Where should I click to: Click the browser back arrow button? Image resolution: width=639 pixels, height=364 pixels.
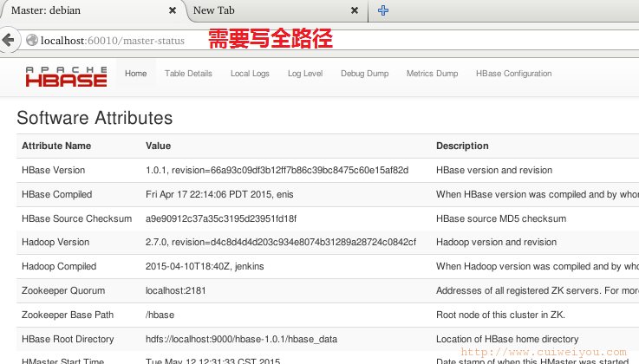(x=8, y=40)
